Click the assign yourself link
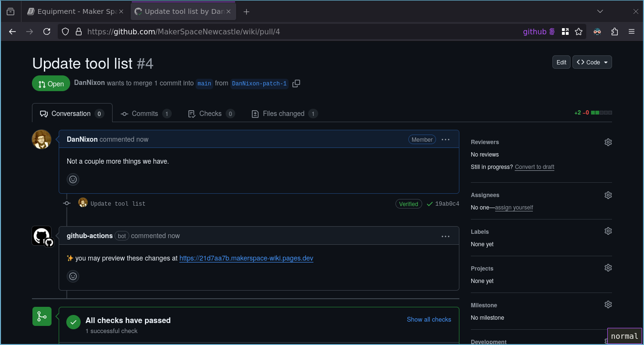Image resolution: width=644 pixels, height=345 pixels. coord(514,207)
